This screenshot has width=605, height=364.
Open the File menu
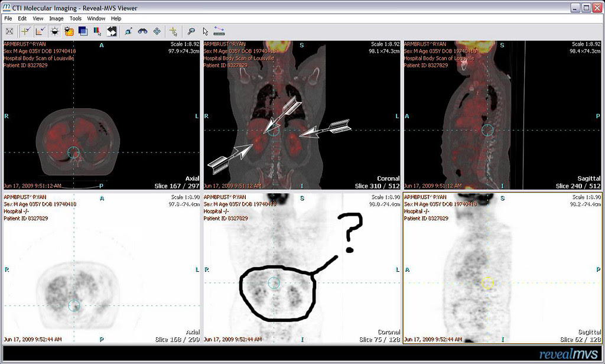[x=8, y=18]
